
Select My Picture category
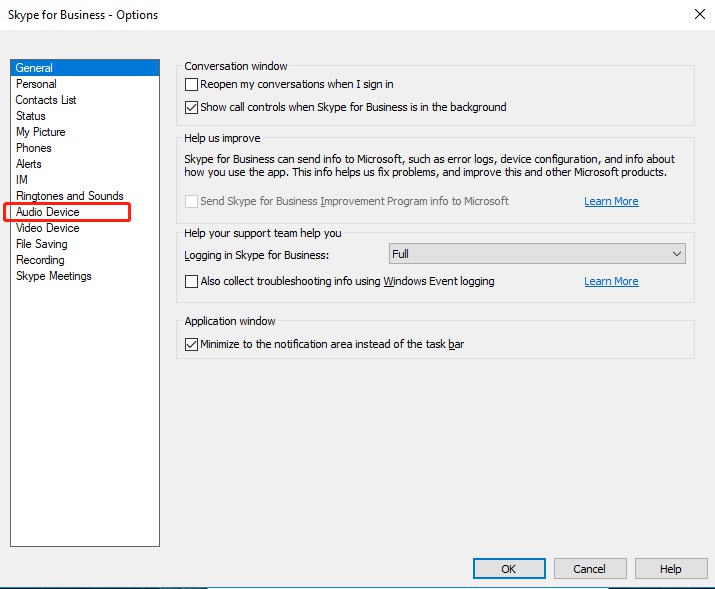tap(41, 132)
